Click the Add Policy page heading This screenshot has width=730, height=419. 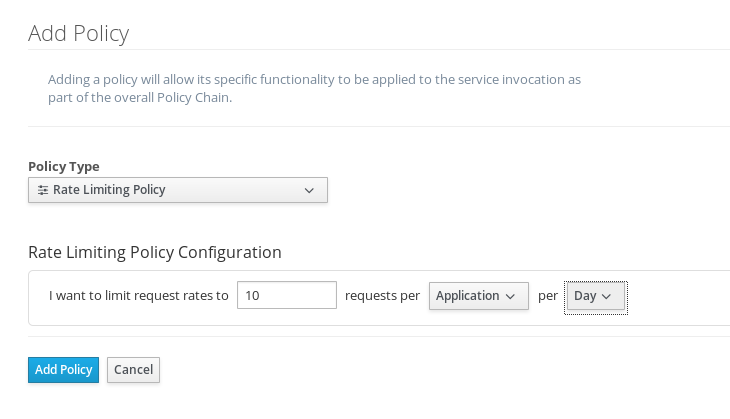[79, 34]
